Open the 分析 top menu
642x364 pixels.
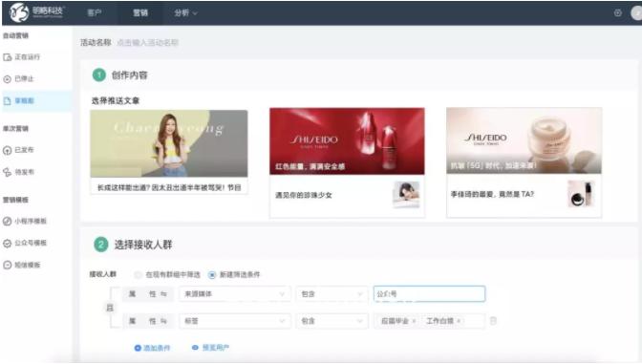[185, 13]
